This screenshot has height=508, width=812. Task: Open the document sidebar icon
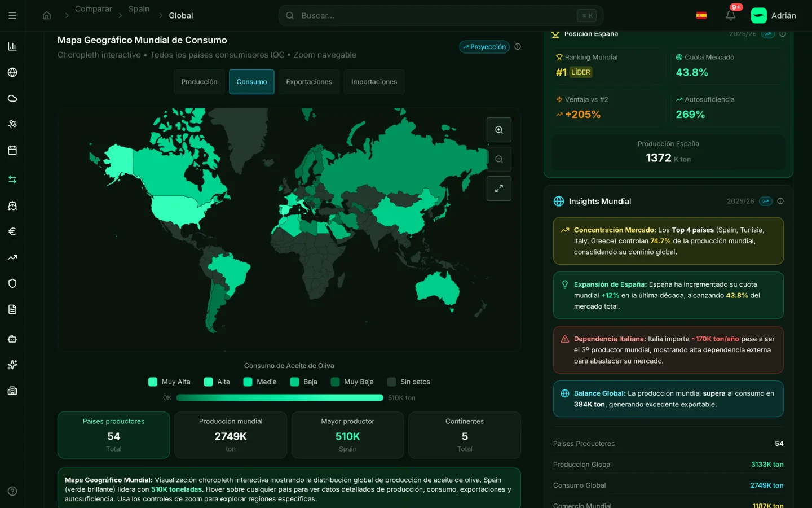point(12,309)
